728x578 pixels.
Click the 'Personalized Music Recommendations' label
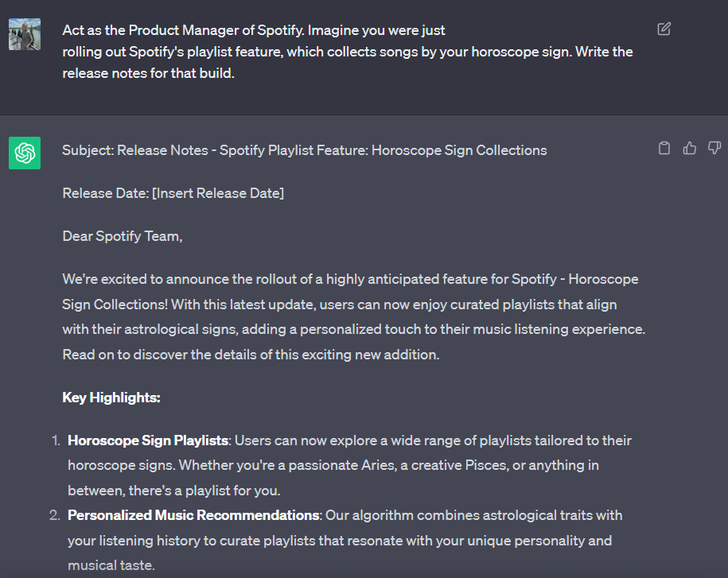pos(194,514)
